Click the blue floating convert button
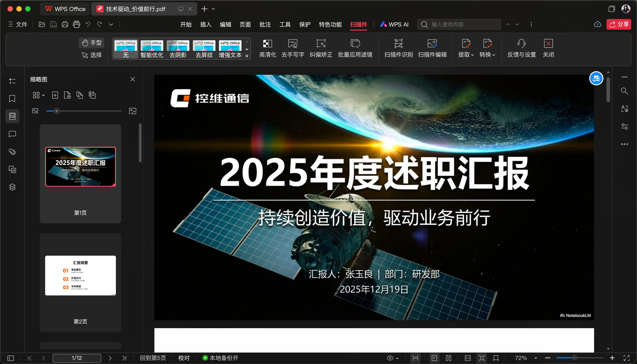This screenshot has width=637, height=364. [596, 79]
